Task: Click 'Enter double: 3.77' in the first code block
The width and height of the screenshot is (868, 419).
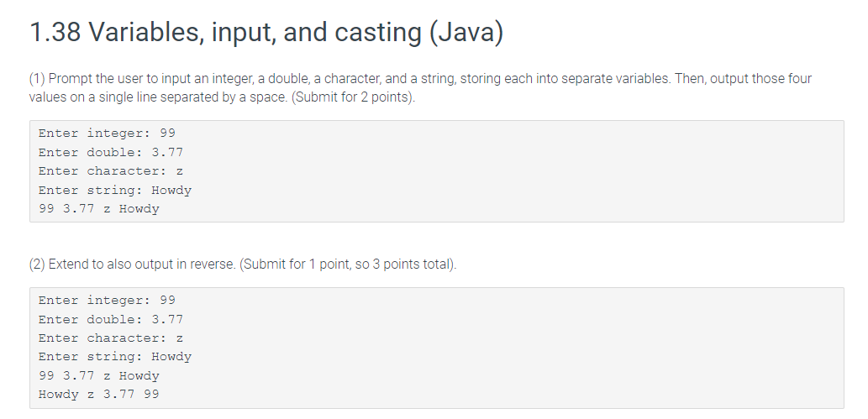Action: coord(111,152)
